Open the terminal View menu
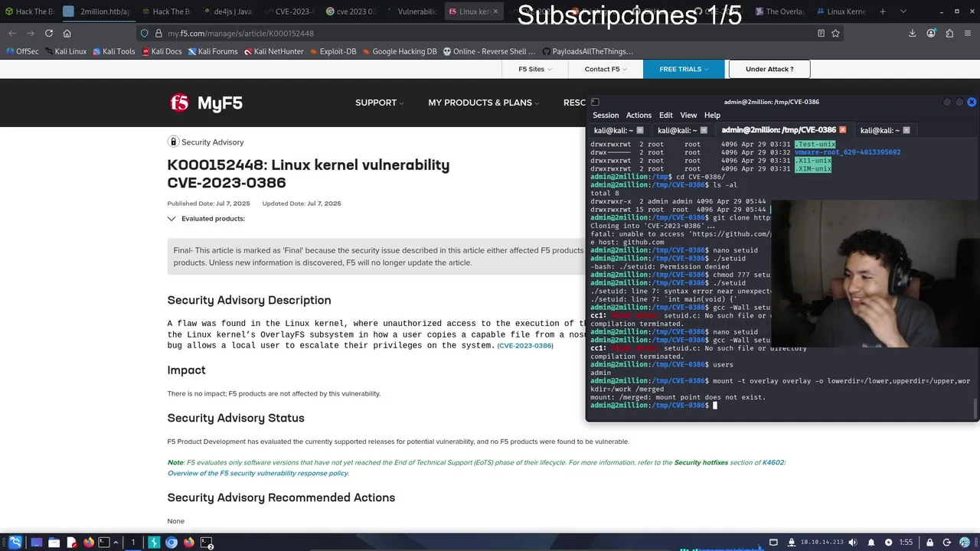Screen dimensions: 980x551 coord(688,115)
